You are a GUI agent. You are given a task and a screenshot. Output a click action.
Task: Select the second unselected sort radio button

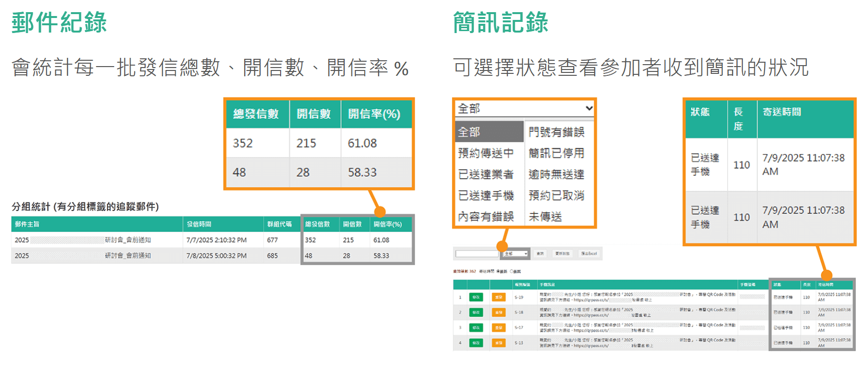511,272
